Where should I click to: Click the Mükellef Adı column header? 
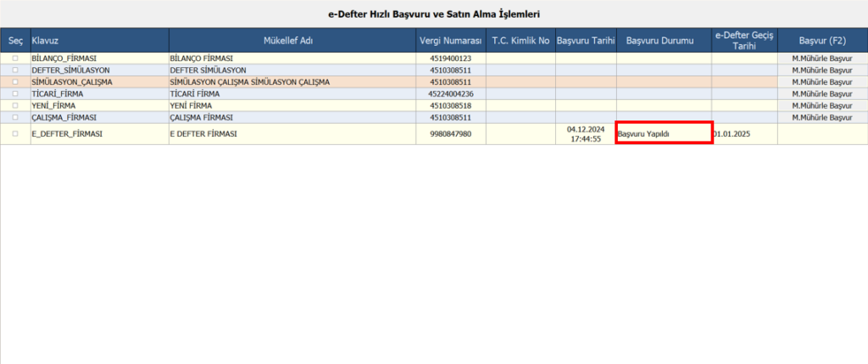coord(292,41)
